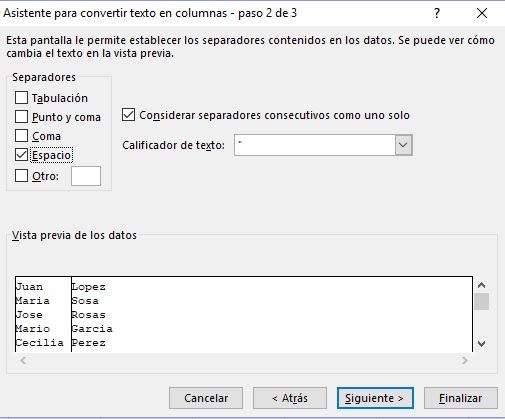This screenshot has height=419, width=505.
Task: Enable the Tabulación separator checkbox
Action: point(21,98)
